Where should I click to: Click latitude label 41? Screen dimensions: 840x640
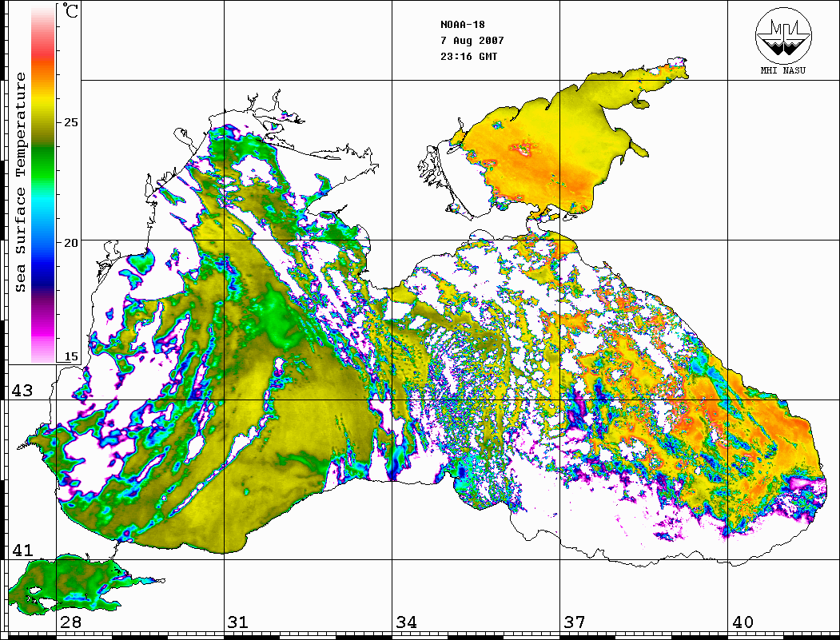pos(22,550)
